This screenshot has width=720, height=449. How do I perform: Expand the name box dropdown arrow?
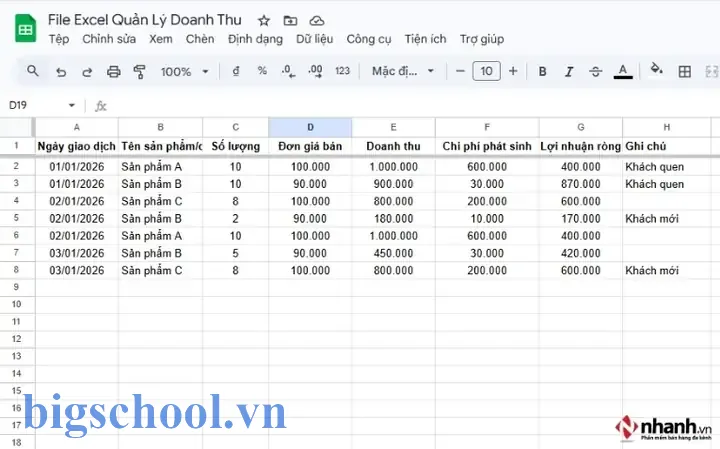(72, 106)
